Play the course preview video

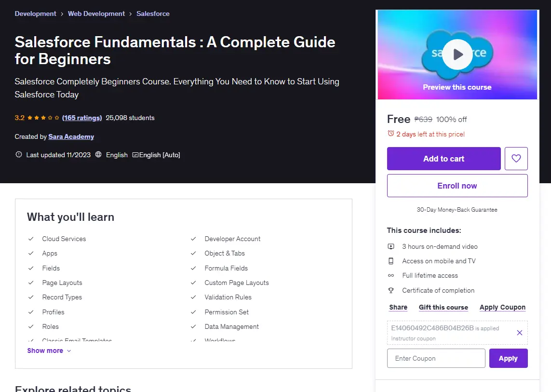[x=457, y=54]
